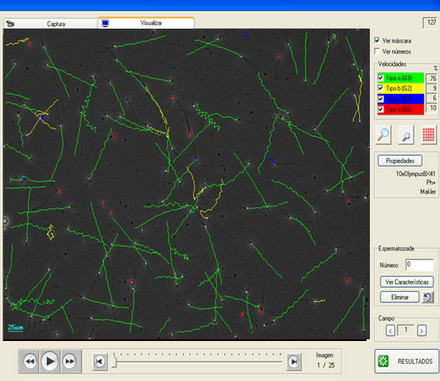Click the Campo number field showing 1
The width and height of the screenshot is (440, 381).
[406, 330]
